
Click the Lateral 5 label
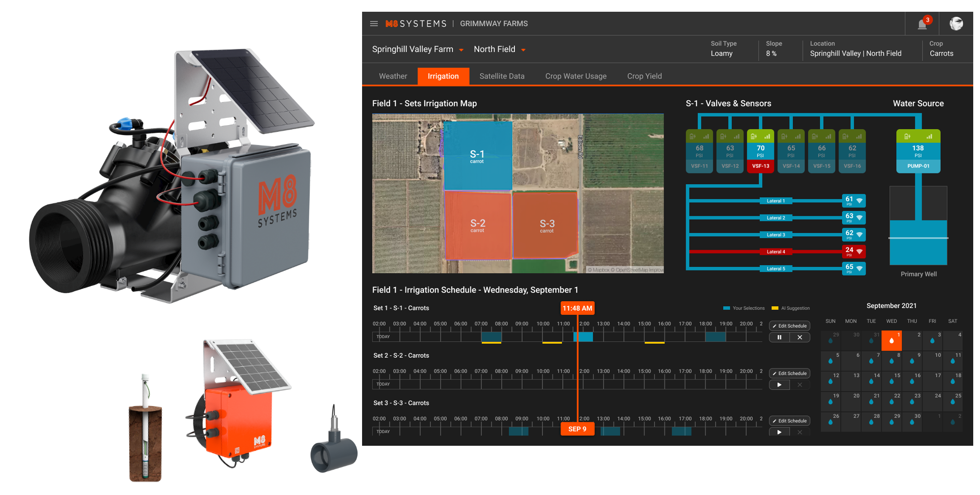[x=776, y=269]
